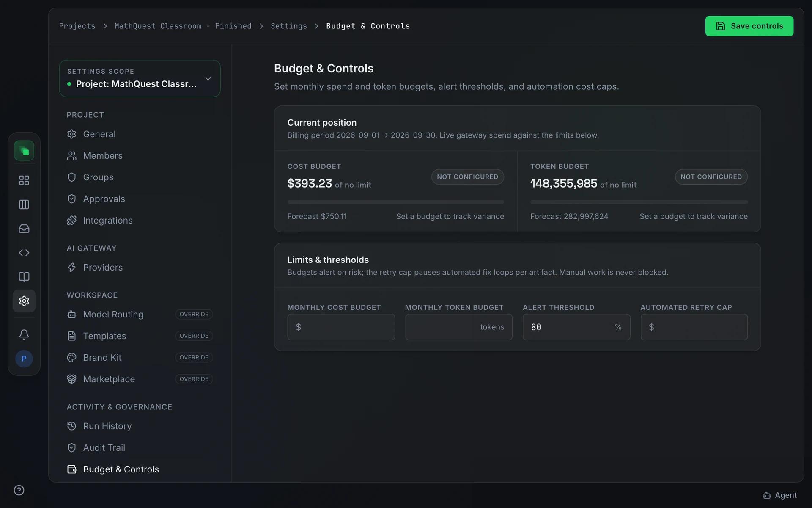Click the Model Routing OVERRIDE badge

point(194,315)
